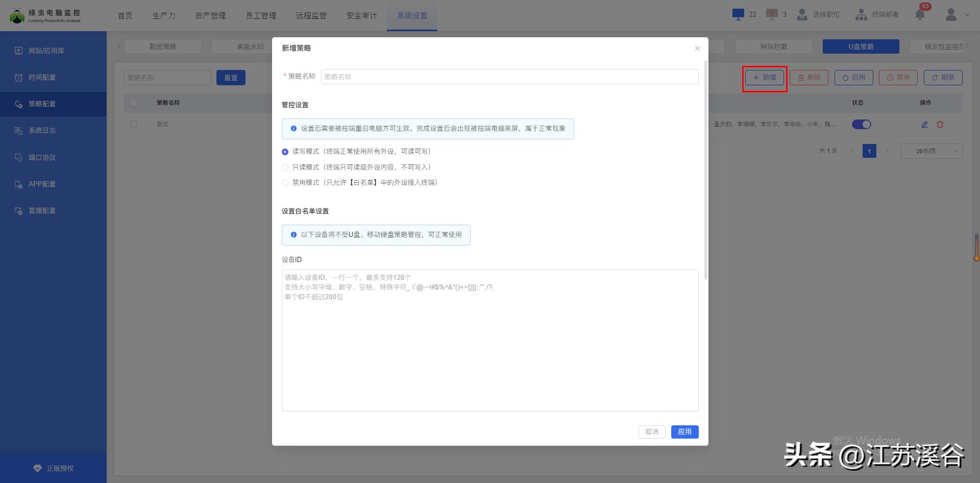The image size is (980, 483).
Task: Click the 策略名称 input field
Action: coord(509,77)
